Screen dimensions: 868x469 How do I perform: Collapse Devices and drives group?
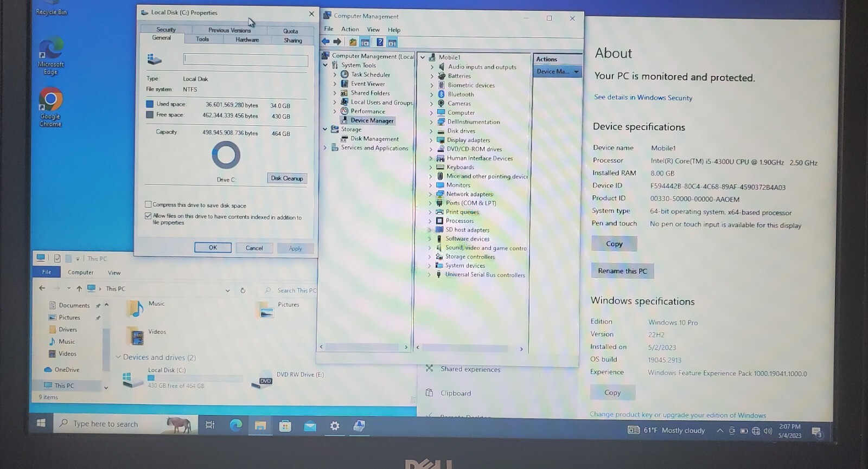(118, 357)
